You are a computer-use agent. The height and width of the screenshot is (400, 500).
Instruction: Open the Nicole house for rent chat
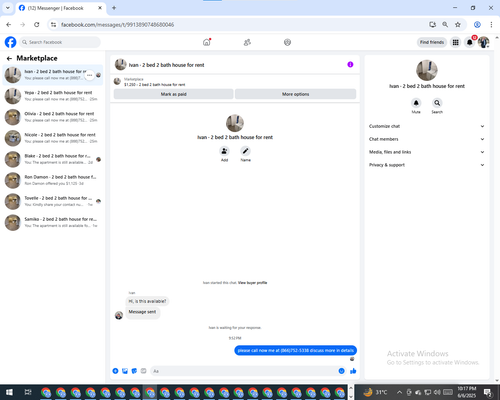(53, 138)
